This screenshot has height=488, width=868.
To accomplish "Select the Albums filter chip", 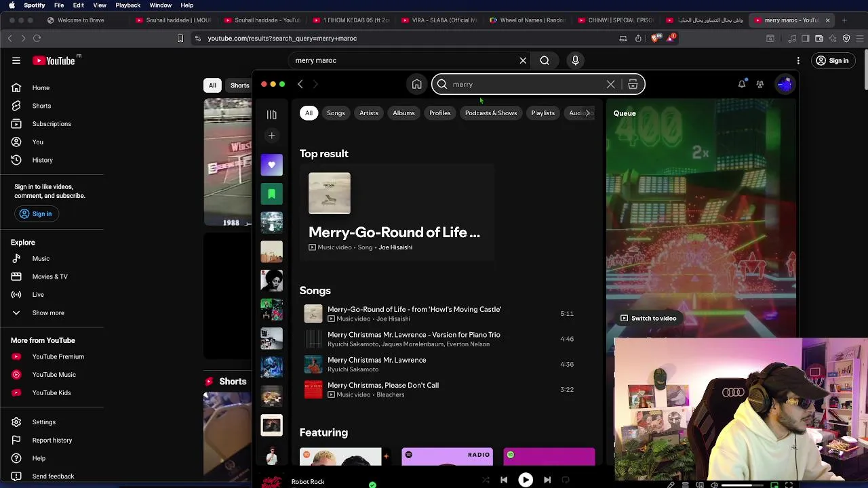I will 403,113.
